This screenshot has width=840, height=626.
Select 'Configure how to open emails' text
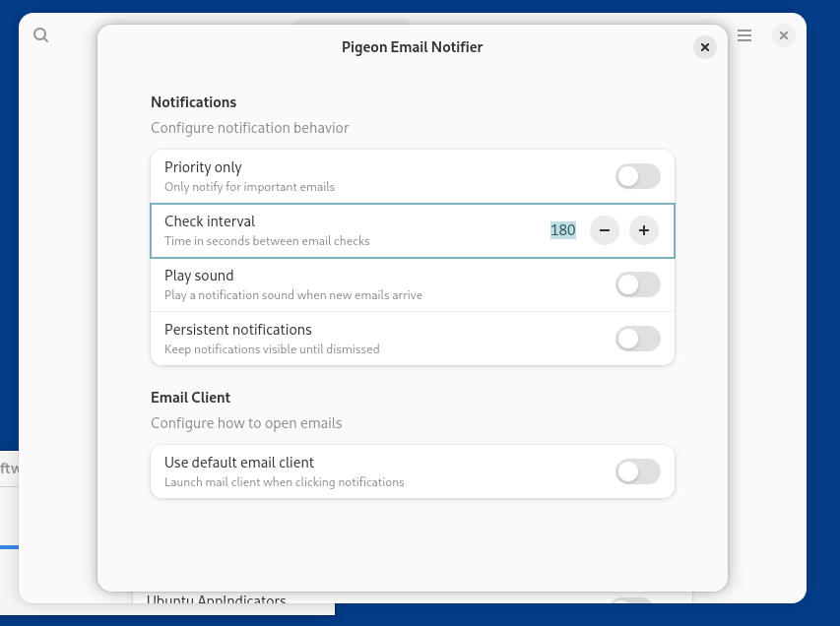click(246, 423)
